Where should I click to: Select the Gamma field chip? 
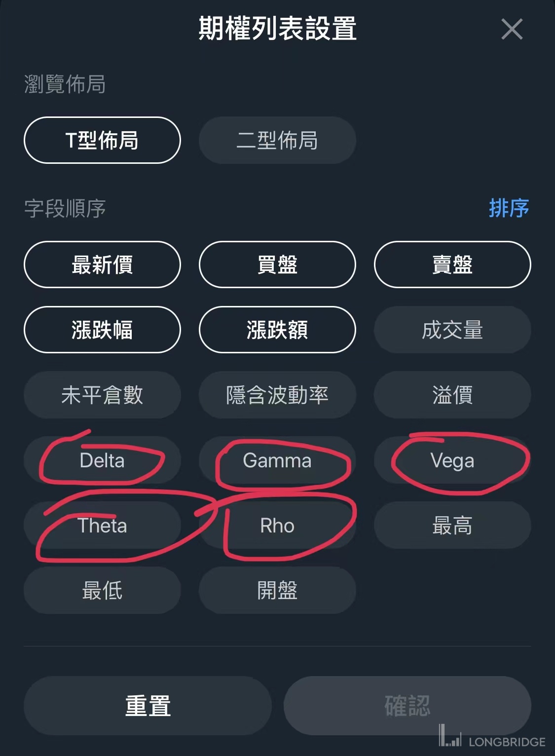pyautogui.click(x=277, y=460)
